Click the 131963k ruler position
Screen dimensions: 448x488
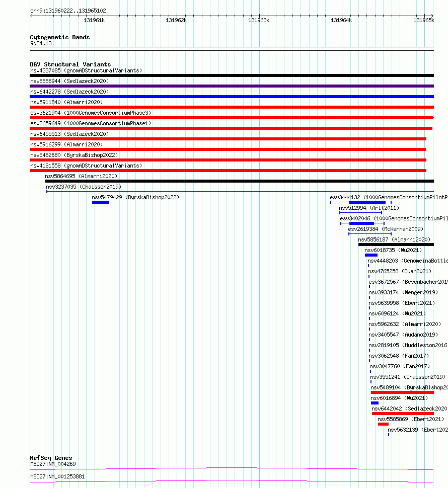click(259, 21)
